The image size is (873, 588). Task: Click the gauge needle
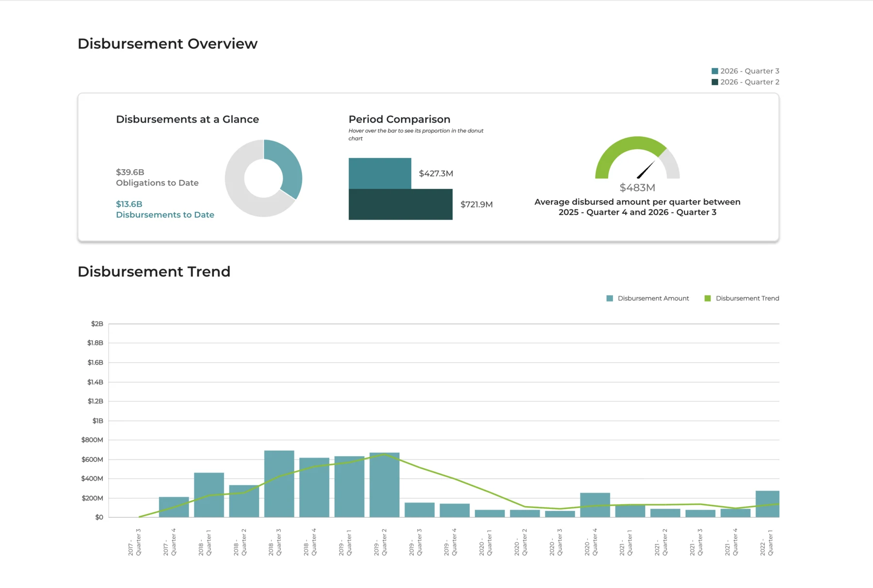coord(646,170)
